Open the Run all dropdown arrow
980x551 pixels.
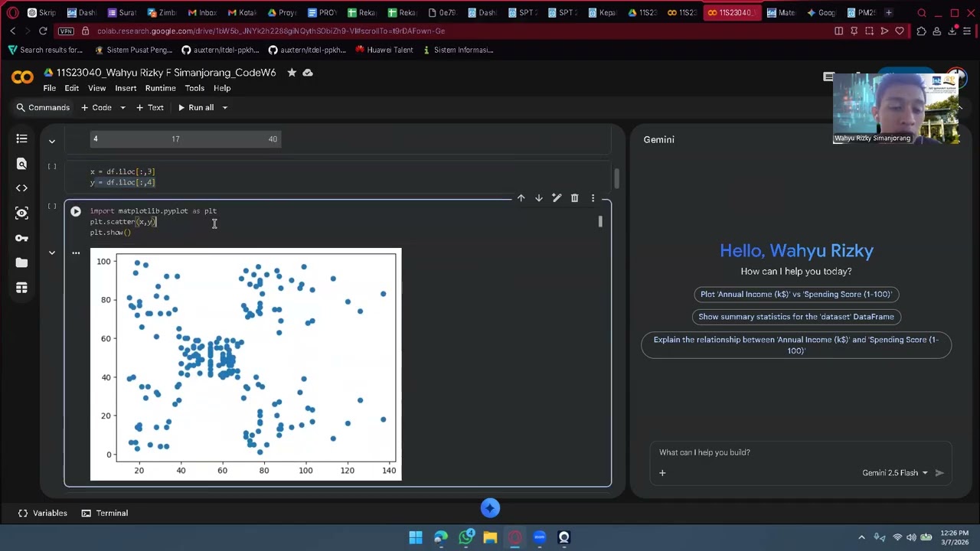pyautogui.click(x=224, y=108)
